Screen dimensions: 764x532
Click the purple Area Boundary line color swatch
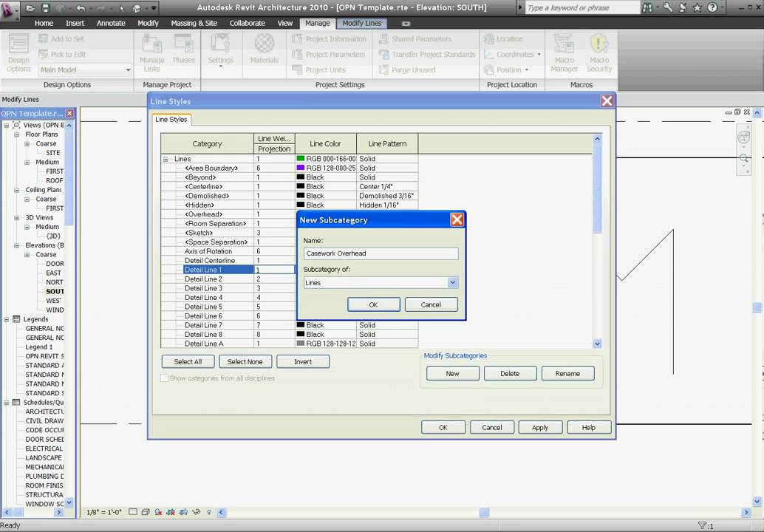(x=301, y=168)
